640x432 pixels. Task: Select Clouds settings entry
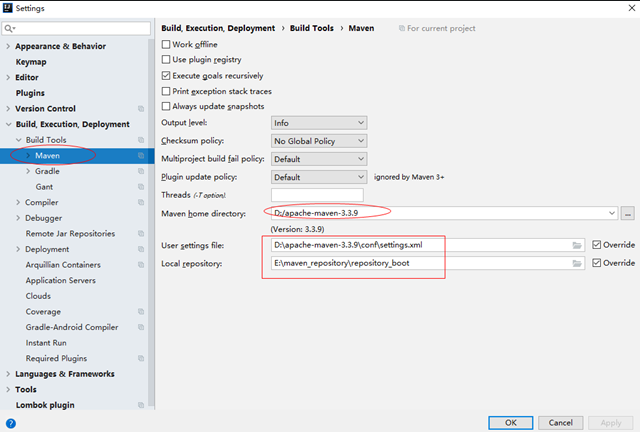click(38, 296)
